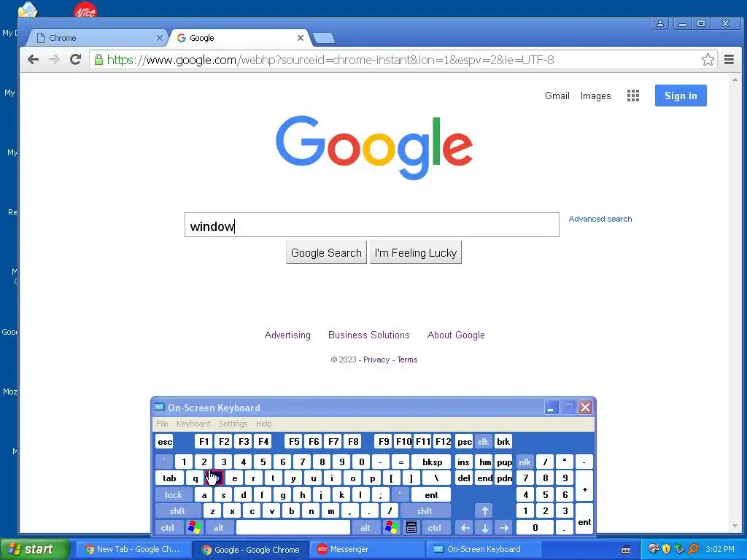
Task: Close the tab named Chrome
Action: click(160, 38)
